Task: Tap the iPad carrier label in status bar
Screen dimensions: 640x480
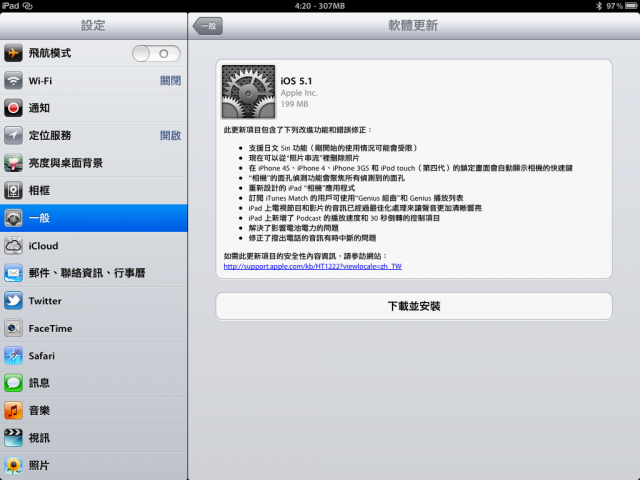Action: click(11, 6)
